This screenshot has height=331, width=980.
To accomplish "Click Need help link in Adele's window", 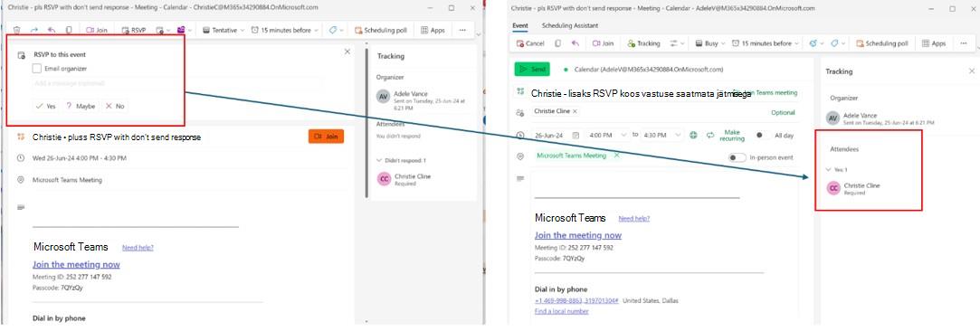I will tap(633, 219).
